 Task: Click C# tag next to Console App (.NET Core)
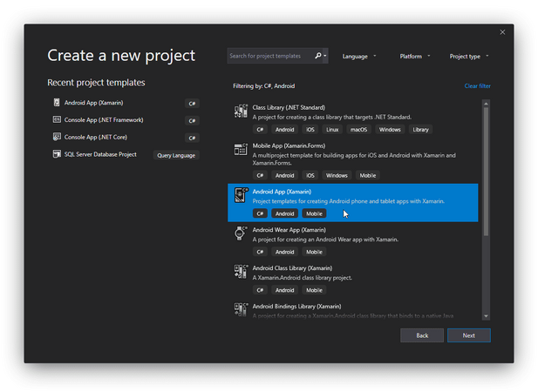click(192, 138)
